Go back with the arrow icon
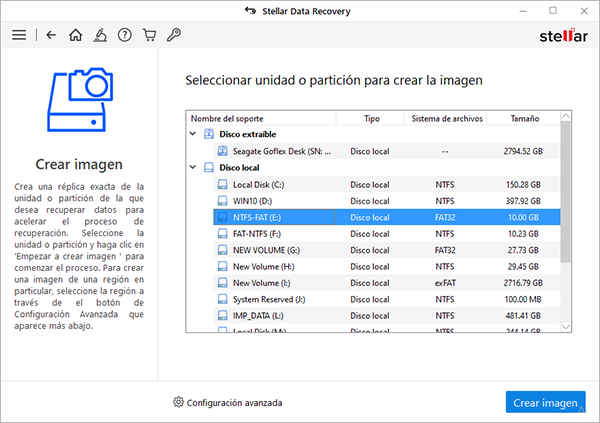600x423 pixels. pos(51,34)
